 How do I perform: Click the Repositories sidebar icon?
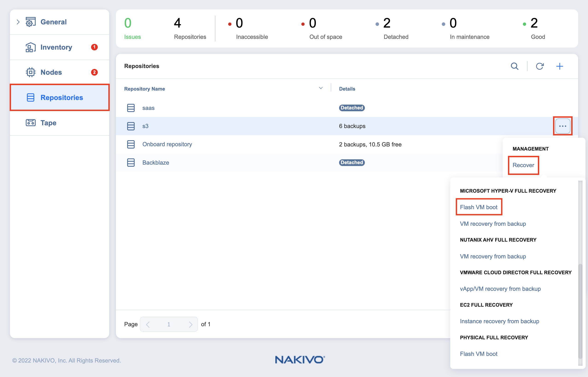(x=31, y=97)
